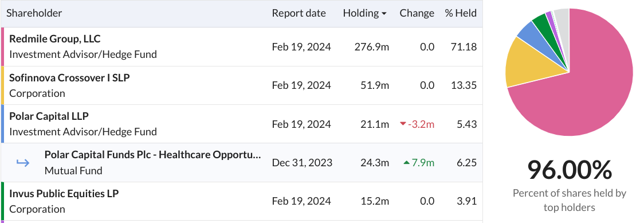This screenshot has width=644, height=223.
Task: Sort using the Holding column dropdown arrow
Action: 384,14
